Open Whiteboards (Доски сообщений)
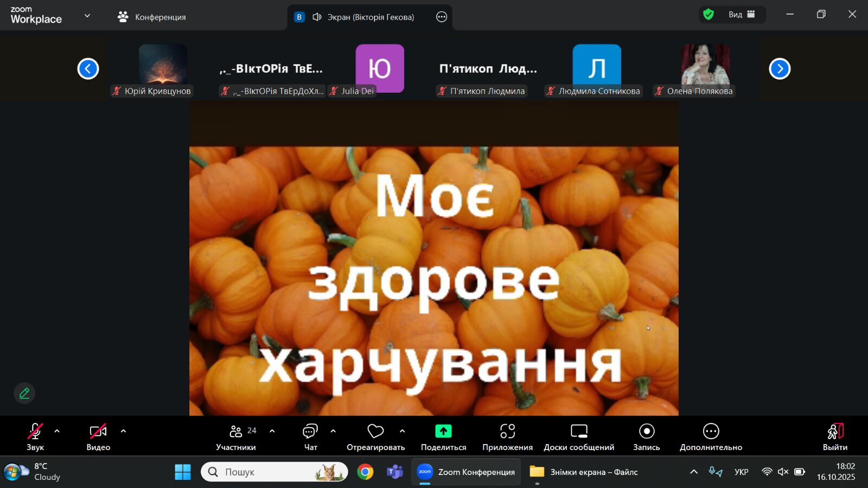The height and width of the screenshot is (488, 868). tap(579, 432)
